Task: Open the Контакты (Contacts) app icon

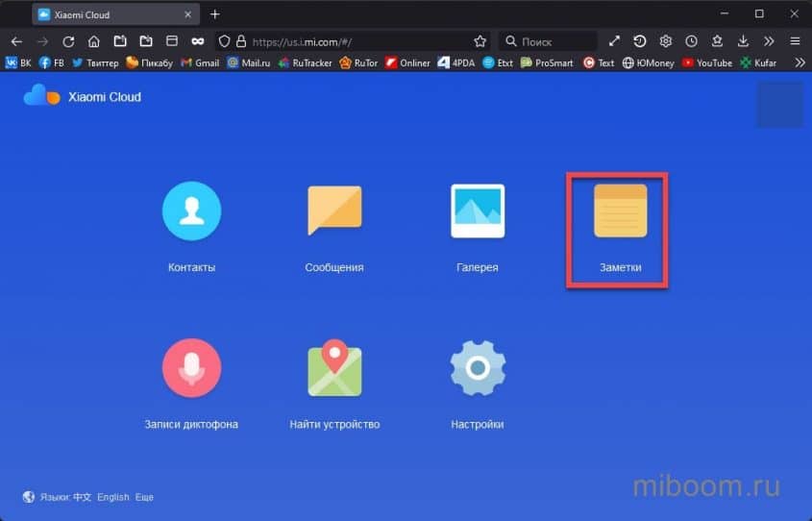Action: point(191,211)
